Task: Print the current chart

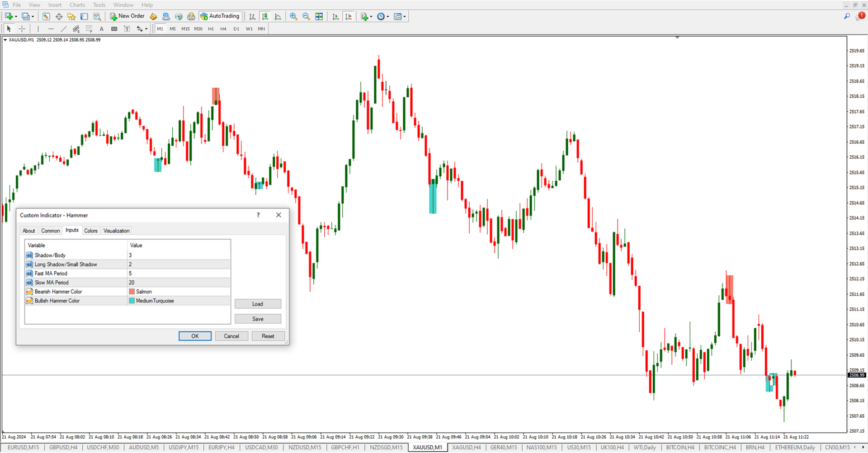Action: click(191, 16)
